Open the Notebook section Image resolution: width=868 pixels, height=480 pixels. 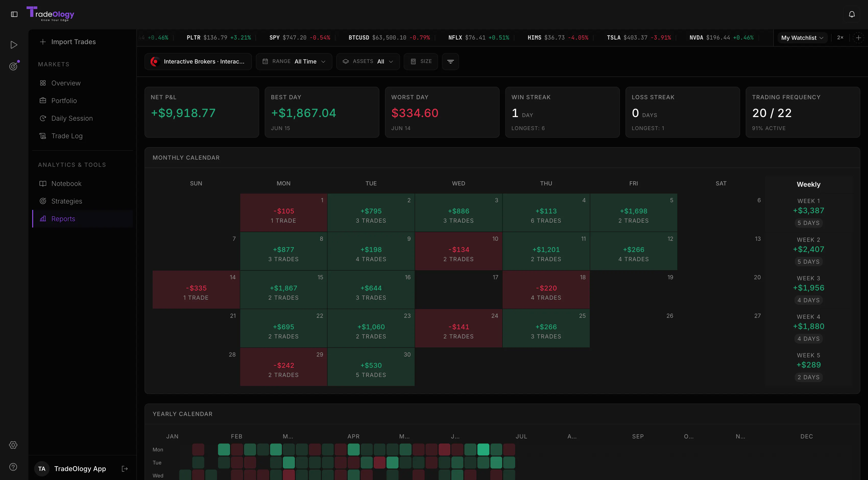point(82,183)
